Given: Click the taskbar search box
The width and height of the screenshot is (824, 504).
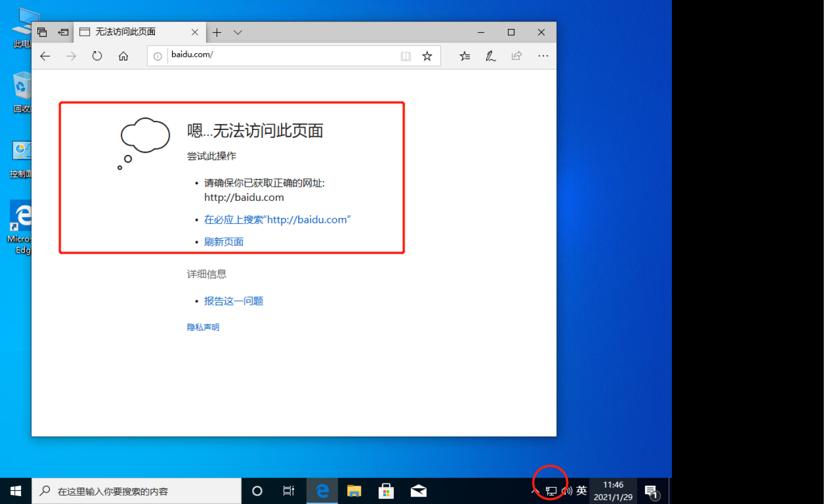Looking at the screenshot, I should click(x=136, y=491).
